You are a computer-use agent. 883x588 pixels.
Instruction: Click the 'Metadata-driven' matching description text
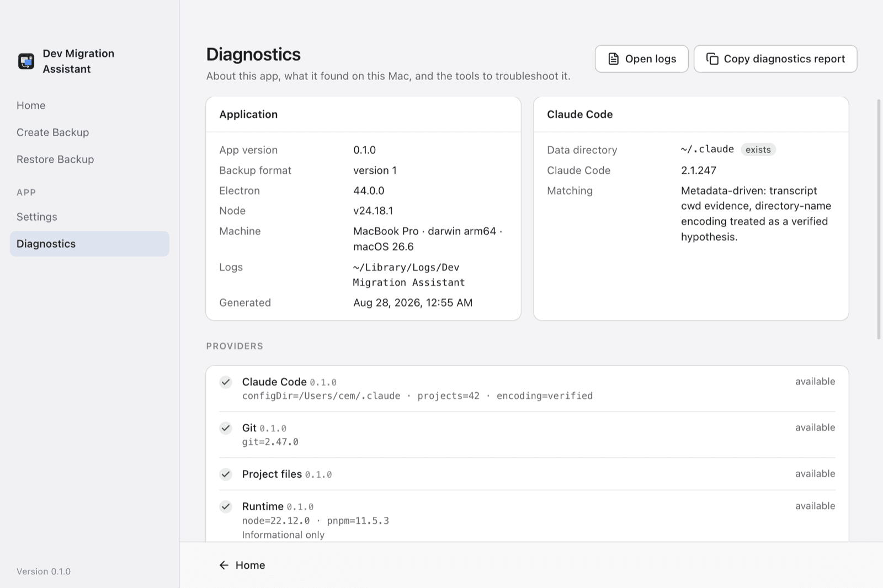tap(756, 214)
